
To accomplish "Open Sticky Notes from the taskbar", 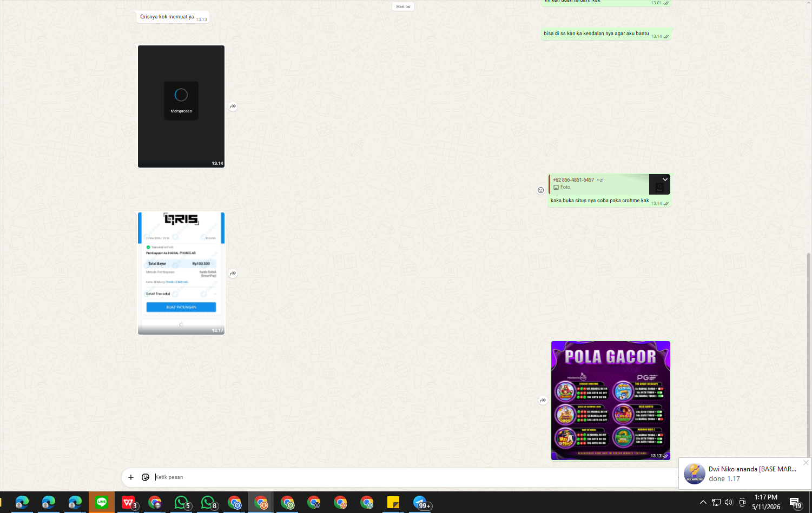I will [393, 502].
